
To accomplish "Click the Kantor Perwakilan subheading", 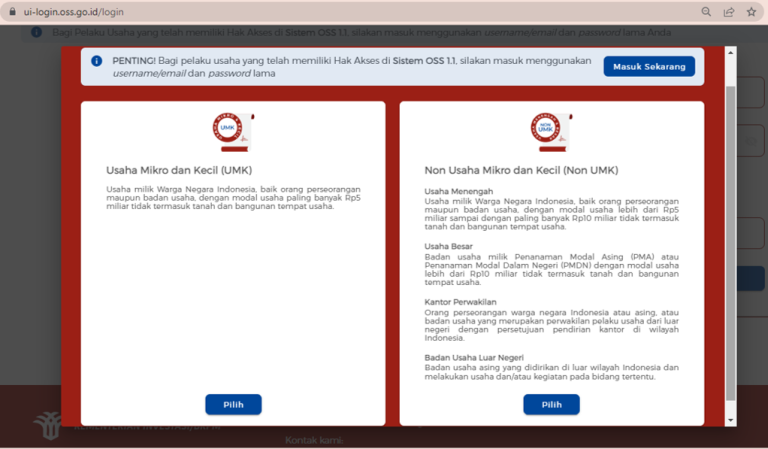I will [x=461, y=300].
